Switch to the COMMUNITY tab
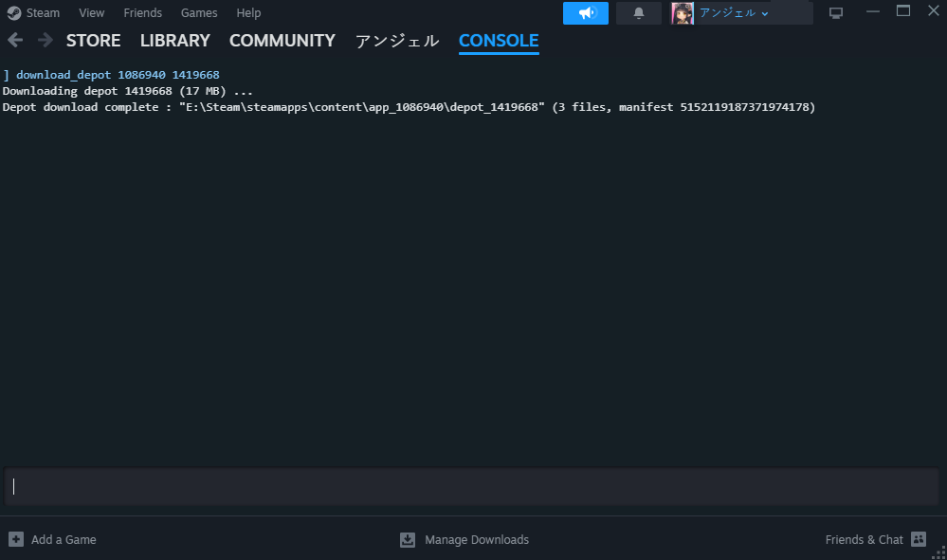 282,41
